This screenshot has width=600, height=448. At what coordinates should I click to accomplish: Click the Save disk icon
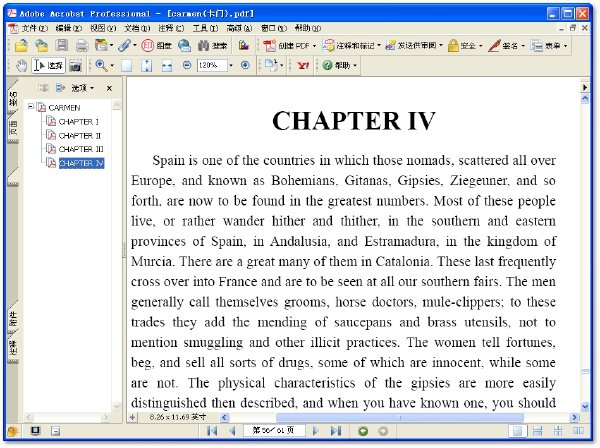click(61, 46)
